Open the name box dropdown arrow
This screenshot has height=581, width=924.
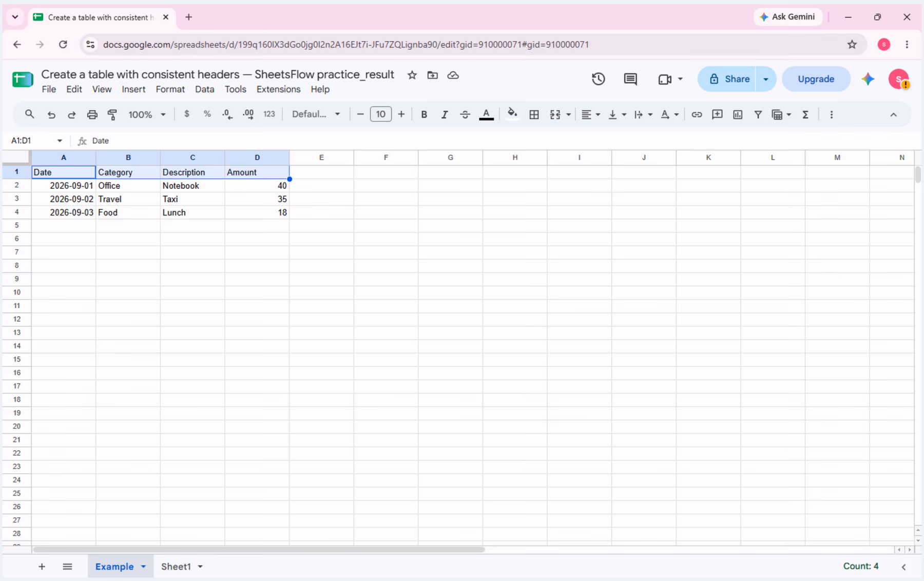pos(60,141)
